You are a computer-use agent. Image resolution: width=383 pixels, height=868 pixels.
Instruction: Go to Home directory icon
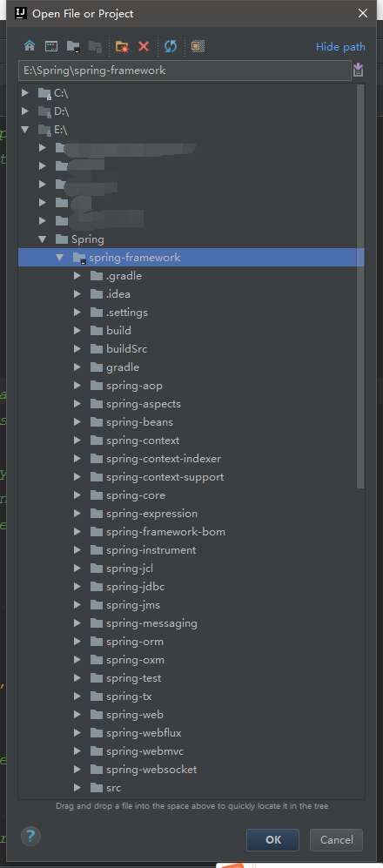click(30, 46)
